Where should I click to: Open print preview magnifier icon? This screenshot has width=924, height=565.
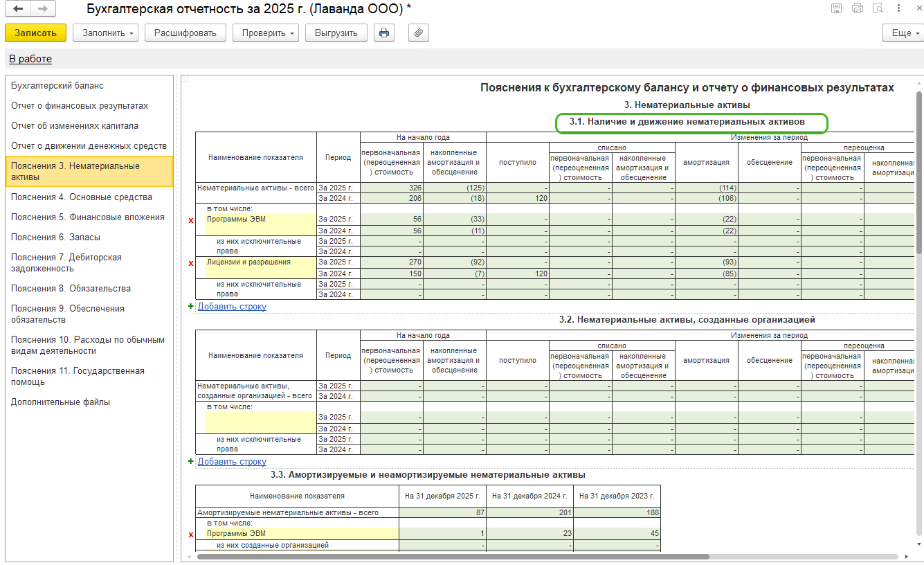[x=878, y=9]
